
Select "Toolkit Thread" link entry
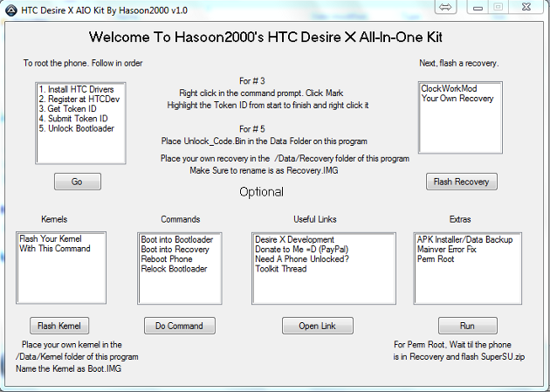click(x=281, y=269)
